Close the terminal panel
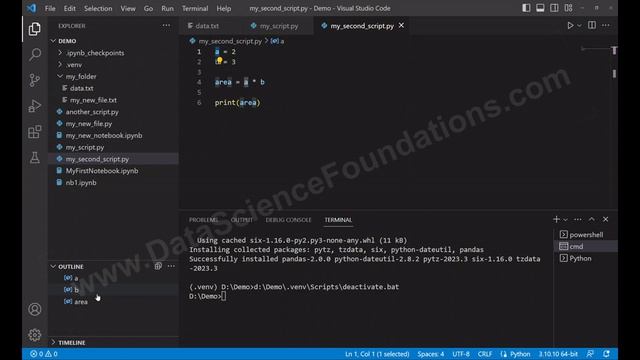Image resolution: width=640 pixels, height=360 pixels. (606, 220)
